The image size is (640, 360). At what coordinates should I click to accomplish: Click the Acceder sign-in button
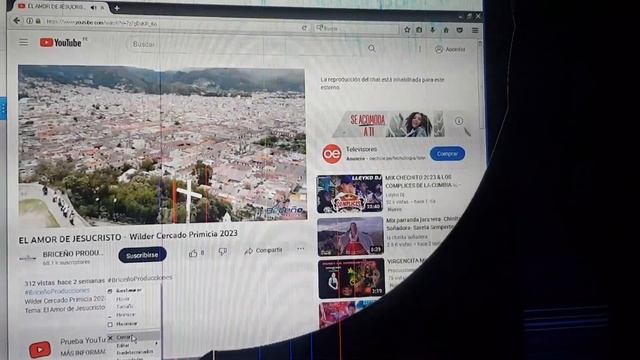450,49
